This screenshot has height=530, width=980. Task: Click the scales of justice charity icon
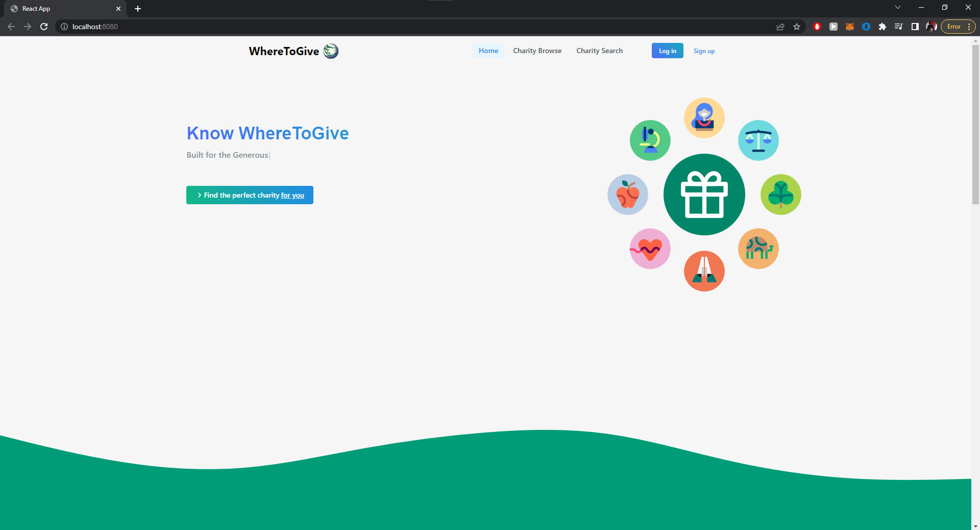tap(758, 140)
